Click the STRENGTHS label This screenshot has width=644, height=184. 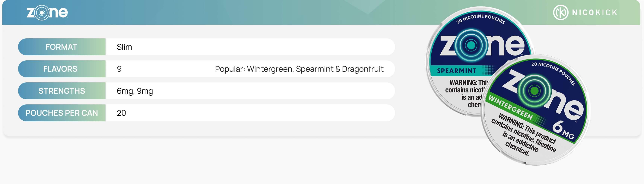[x=62, y=91]
